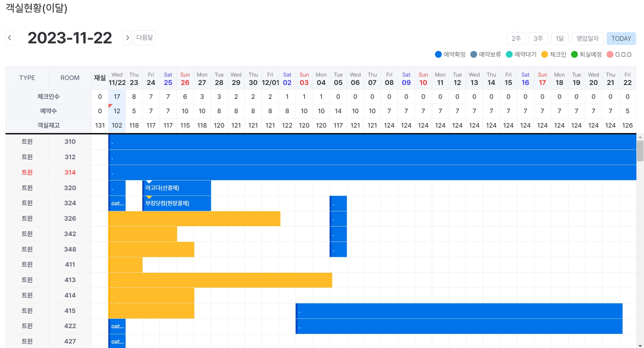Switch to 3주 view
The image size is (644, 348).
(538, 38)
